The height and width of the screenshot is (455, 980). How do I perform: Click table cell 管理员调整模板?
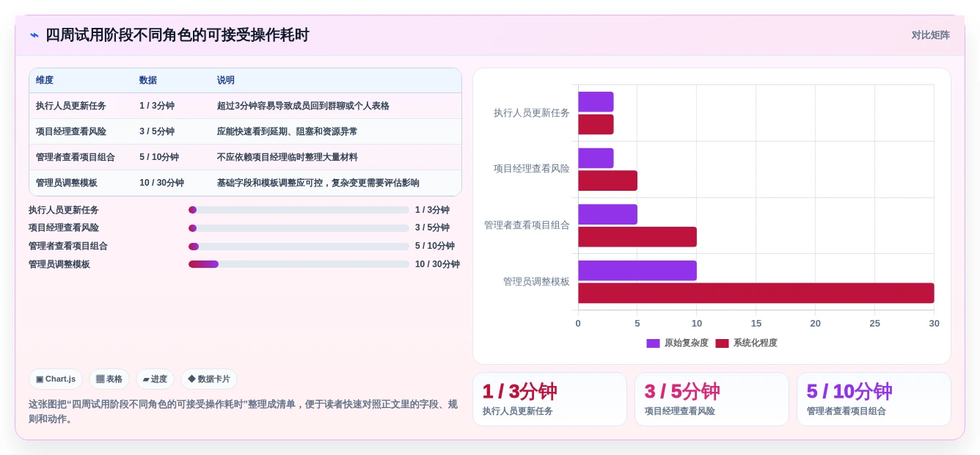tap(67, 183)
